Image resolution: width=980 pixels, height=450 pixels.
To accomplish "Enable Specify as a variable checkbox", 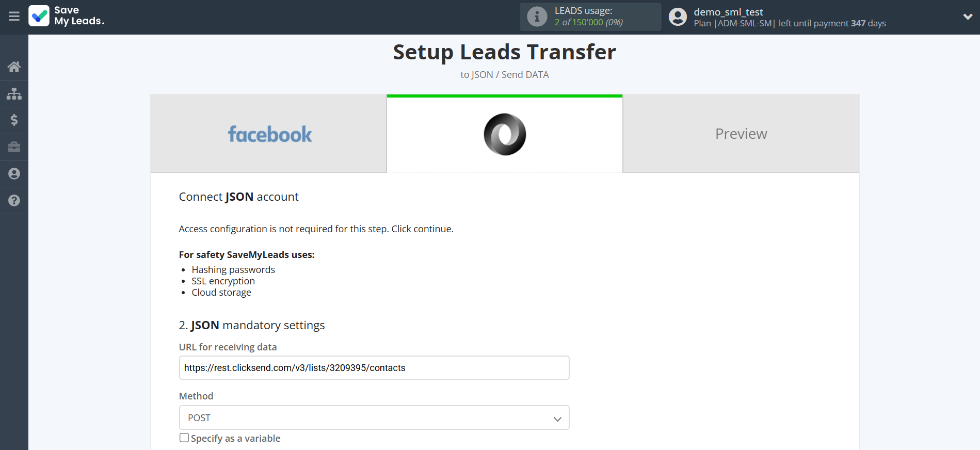I will pos(184,438).
